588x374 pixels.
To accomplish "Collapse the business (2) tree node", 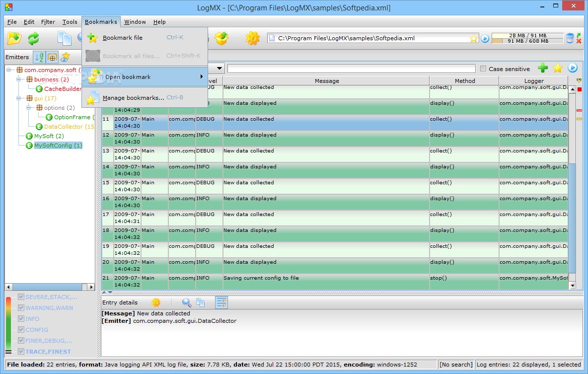I will click(x=18, y=79).
